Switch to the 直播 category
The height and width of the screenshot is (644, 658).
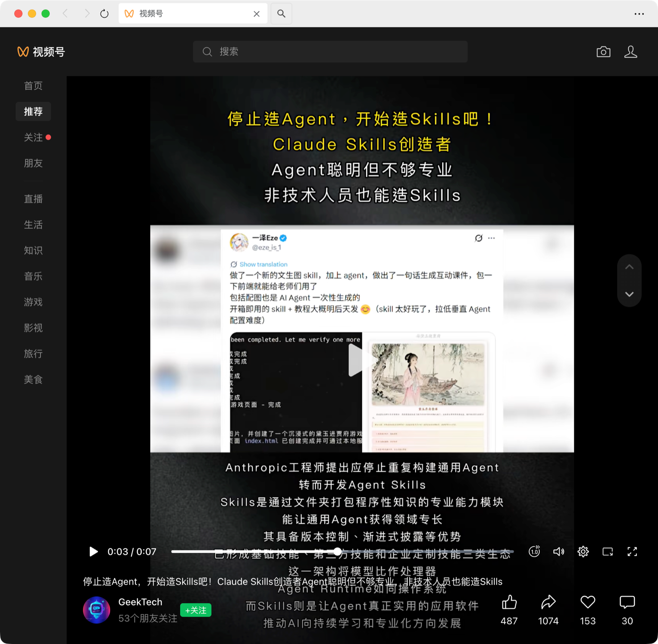click(33, 199)
